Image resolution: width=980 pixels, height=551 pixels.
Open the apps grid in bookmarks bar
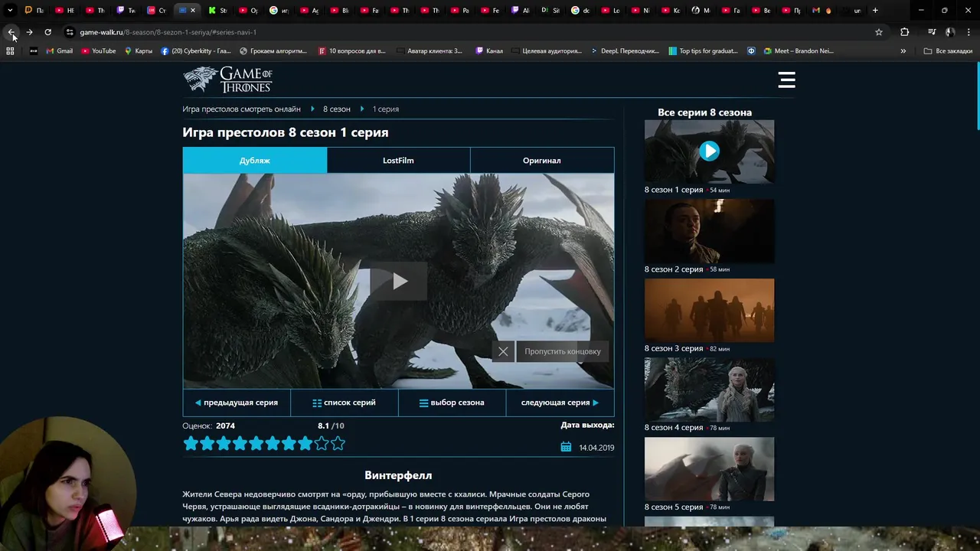(10, 51)
